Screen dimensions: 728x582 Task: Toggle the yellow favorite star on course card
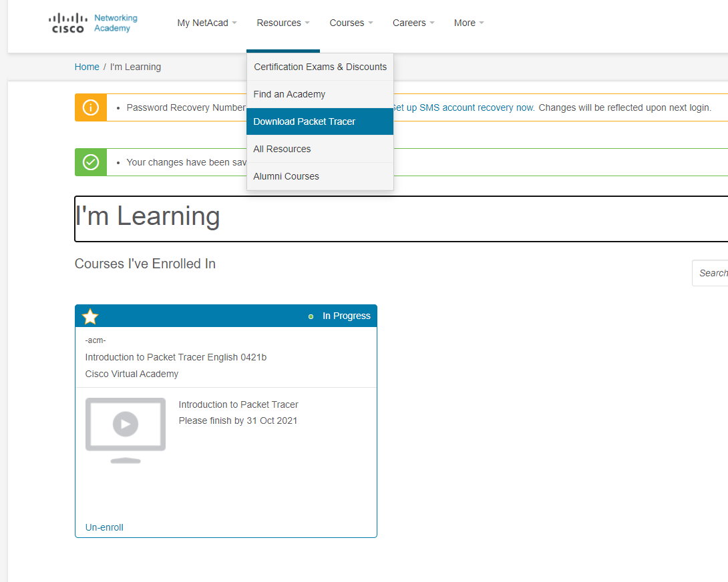click(90, 317)
